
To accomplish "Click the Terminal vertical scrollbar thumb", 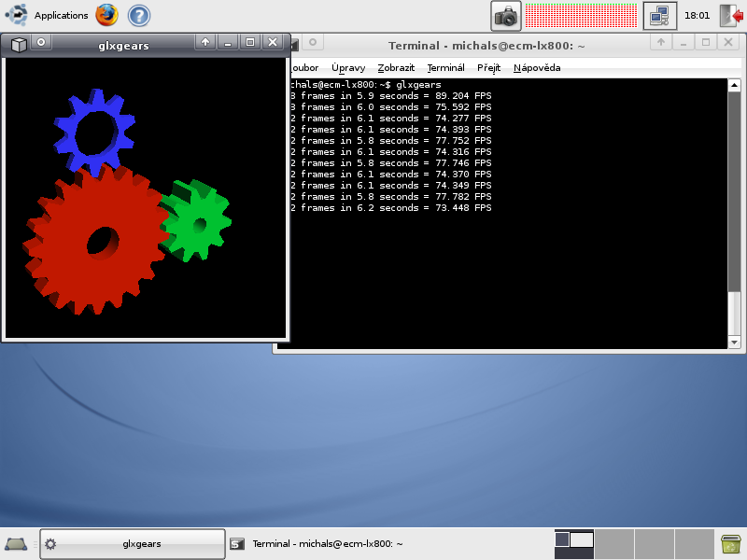I will click(734, 192).
